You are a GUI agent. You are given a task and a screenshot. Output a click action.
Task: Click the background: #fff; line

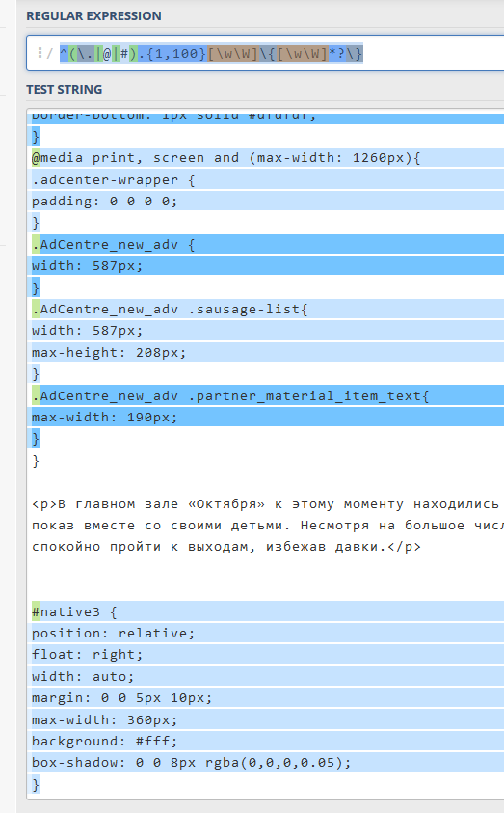[105, 741]
